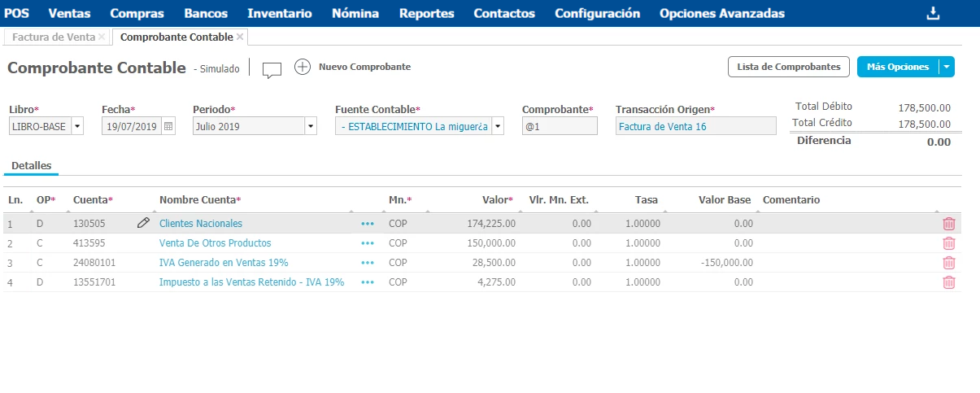Open the Periodo Julio 2019 dropdown
980x393 pixels.
pyautogui.click(x=310, y=126)
